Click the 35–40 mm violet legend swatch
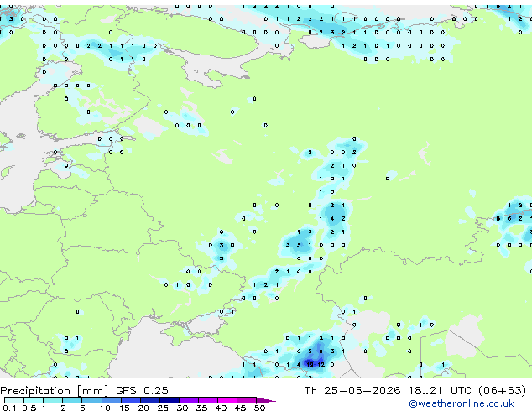 pyautogui.click(x=208, y=400)
